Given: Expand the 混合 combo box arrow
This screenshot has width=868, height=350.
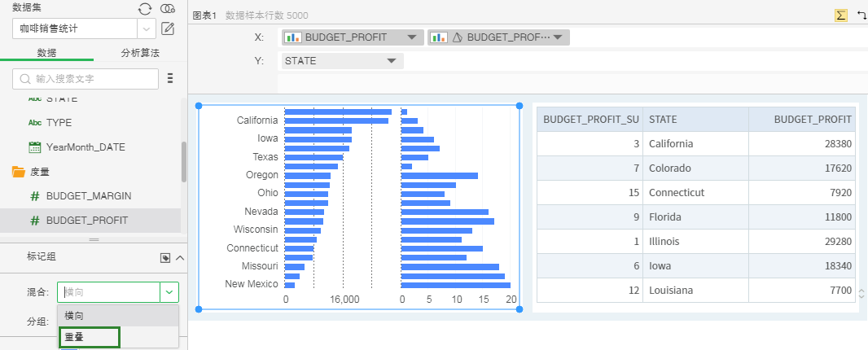Looking at the screenshot, I should (x=169, y=292).
